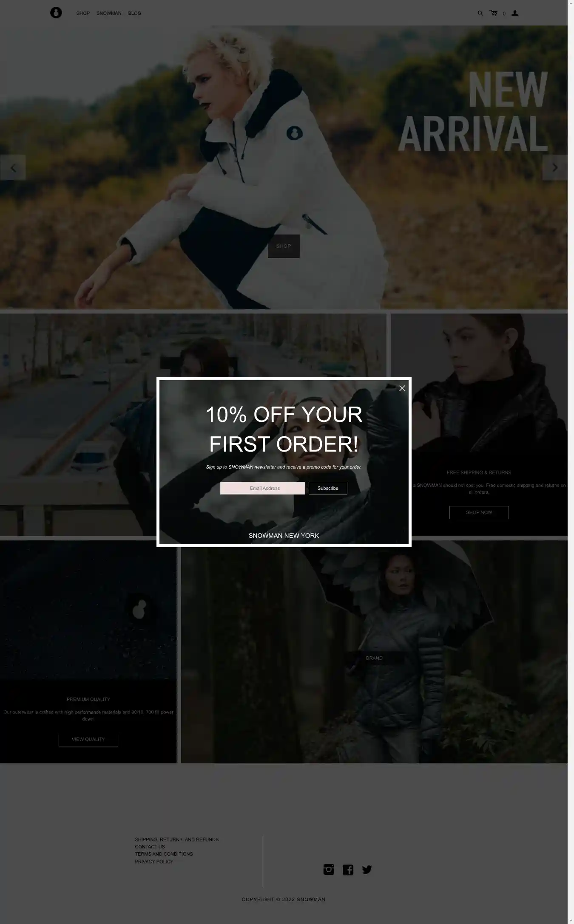
Task: Click the Subscribe button
Action: point(328,488)
